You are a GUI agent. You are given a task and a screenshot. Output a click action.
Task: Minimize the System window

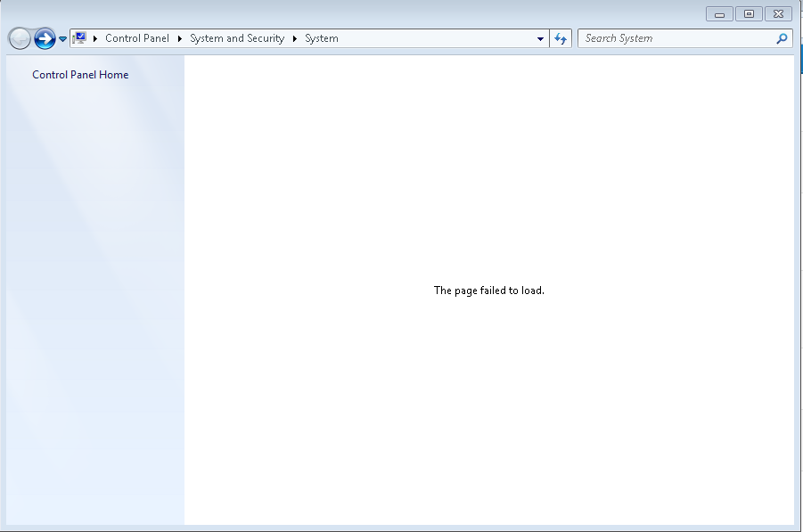point(719,14)
